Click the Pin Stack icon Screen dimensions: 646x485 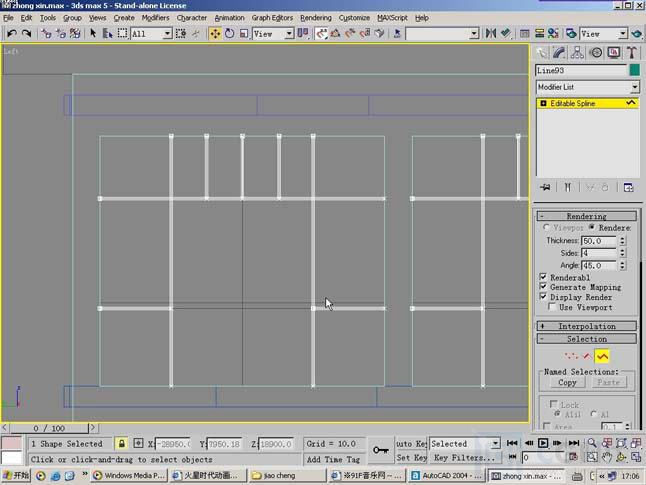coord(545,187)
